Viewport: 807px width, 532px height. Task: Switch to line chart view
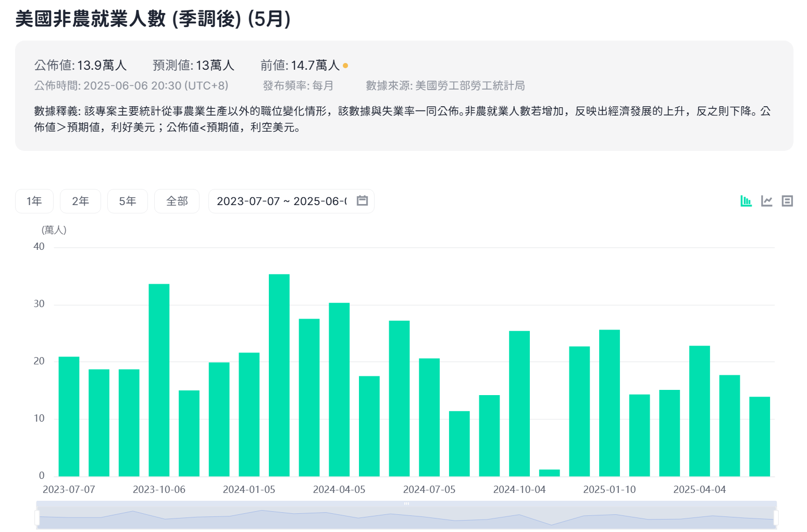point(767,201)
